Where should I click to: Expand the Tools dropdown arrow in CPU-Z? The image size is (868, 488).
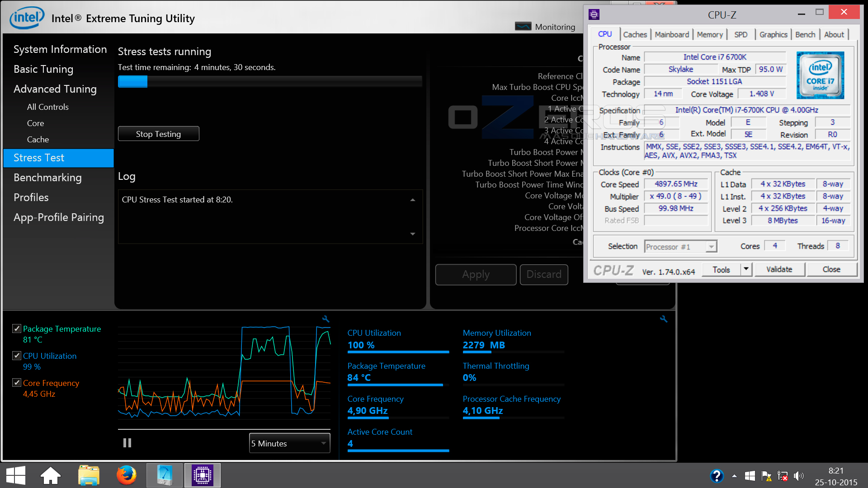(746, 269)
